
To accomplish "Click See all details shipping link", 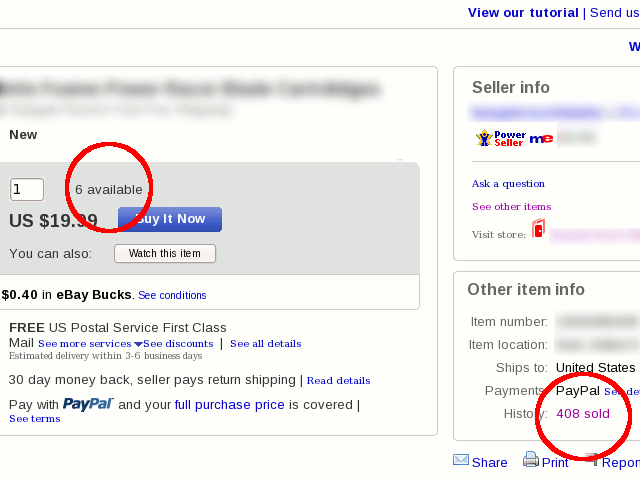I will [x=265, y=344].
